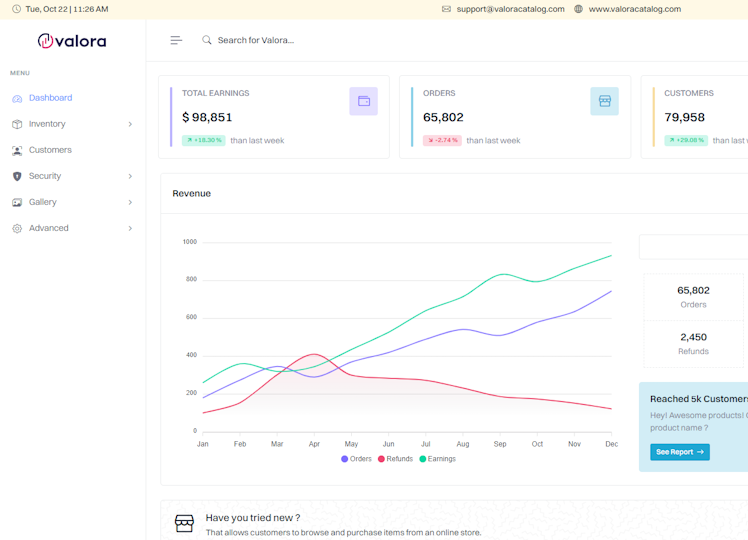Toggle the Earnings series in chart legend
This screenshot has width=748, height=540.
pos(437,459)
